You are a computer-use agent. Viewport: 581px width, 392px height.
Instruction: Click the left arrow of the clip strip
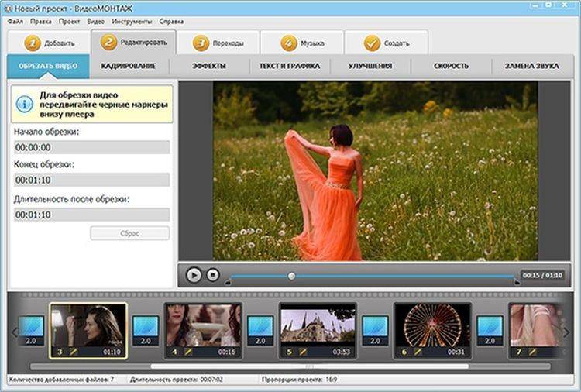[15, 332]
